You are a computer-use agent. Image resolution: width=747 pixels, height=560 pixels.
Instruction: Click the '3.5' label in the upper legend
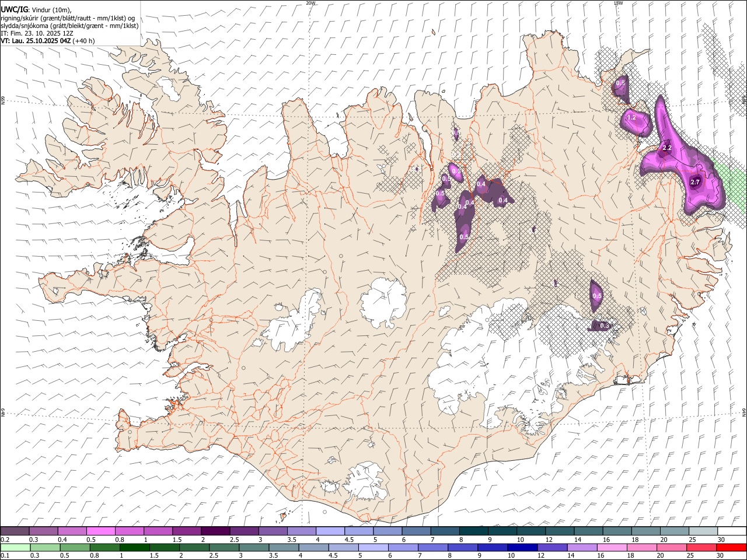point(292,540)
